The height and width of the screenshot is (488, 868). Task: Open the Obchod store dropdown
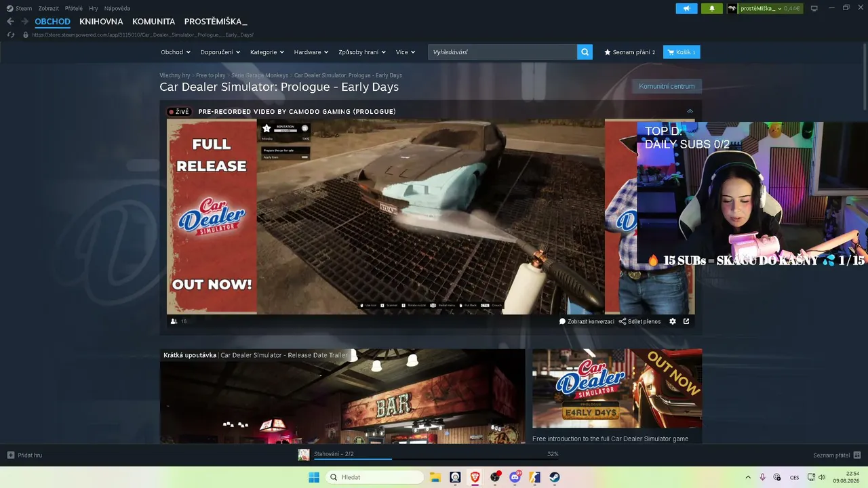176,52
